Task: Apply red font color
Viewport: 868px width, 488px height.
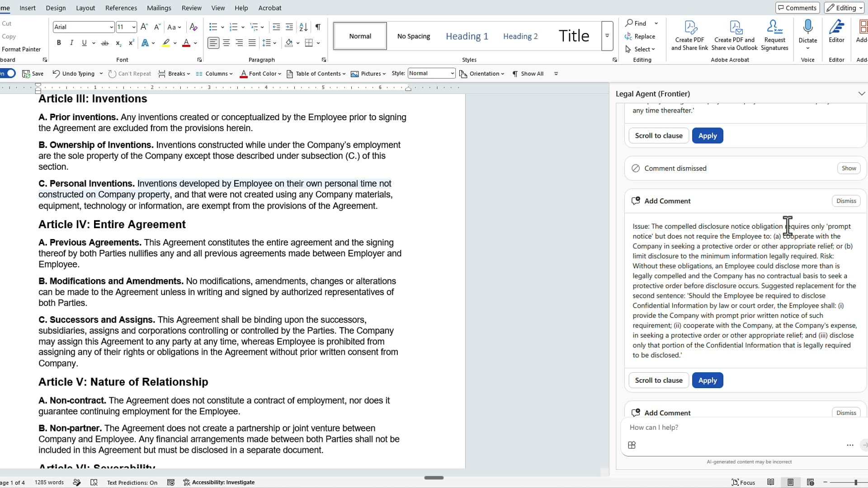Action: (x=186, y=43)
